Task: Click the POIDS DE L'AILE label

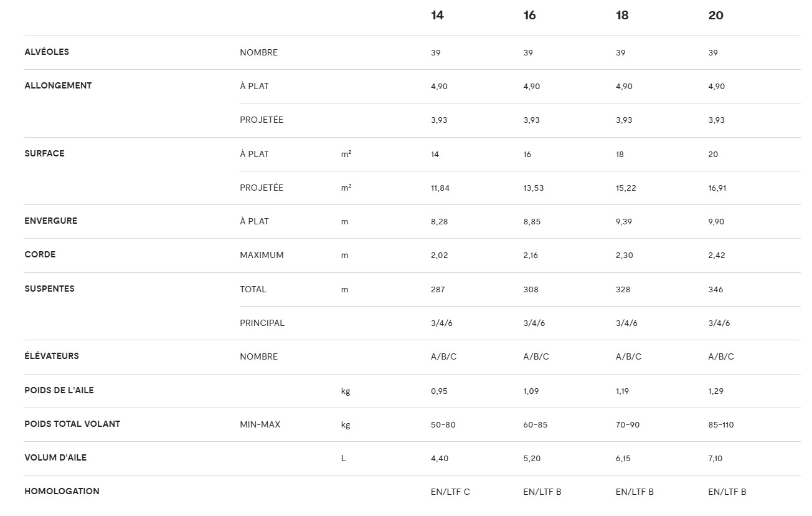Action: (x=59, y=390)
